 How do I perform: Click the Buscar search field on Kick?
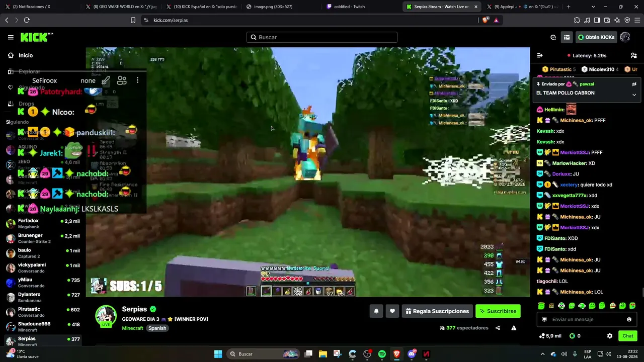pyautogui.click(x=322, y=37)
